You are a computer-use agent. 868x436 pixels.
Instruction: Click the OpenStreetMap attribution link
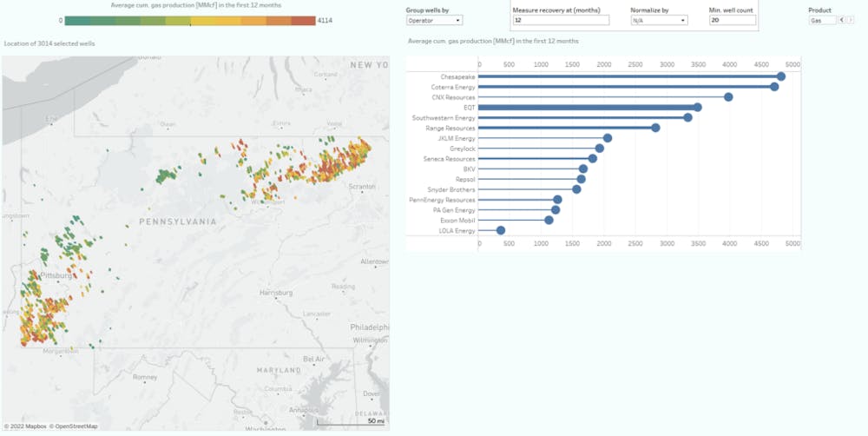click(73, 426)
